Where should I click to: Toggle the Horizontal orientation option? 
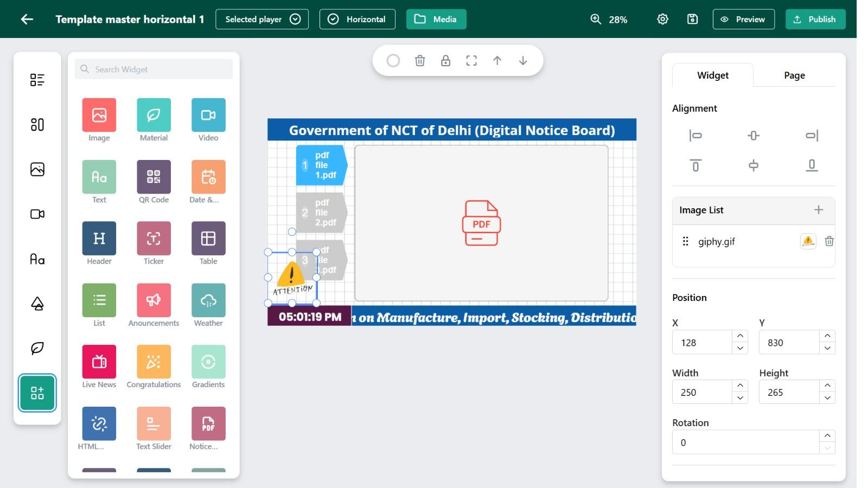coord(358,19)
